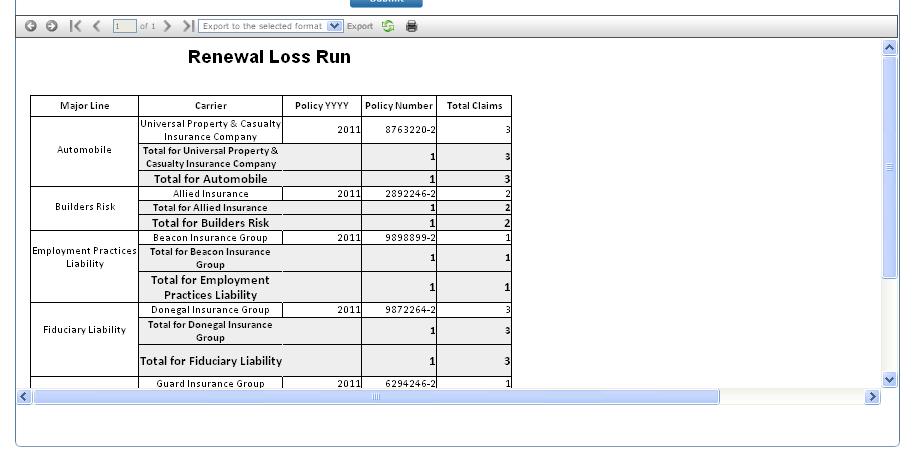Click the horizontal scrollbar left arrow

click(x=24, y=397)
